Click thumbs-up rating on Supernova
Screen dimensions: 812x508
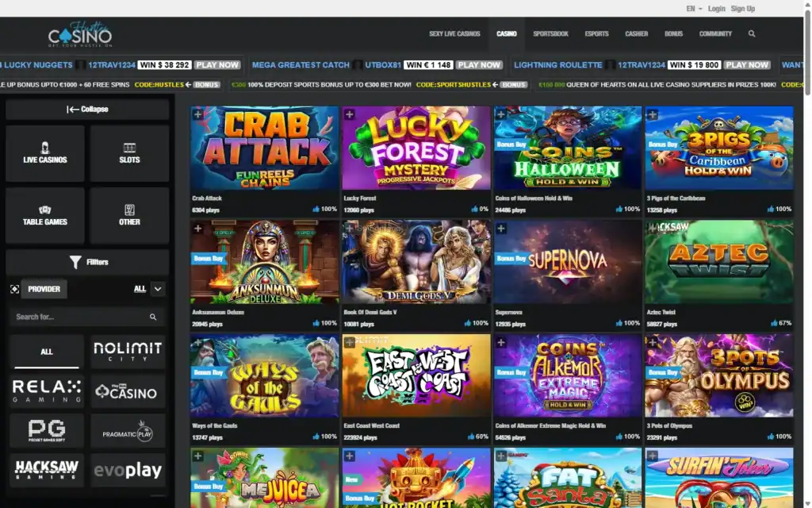click(619, 323)
